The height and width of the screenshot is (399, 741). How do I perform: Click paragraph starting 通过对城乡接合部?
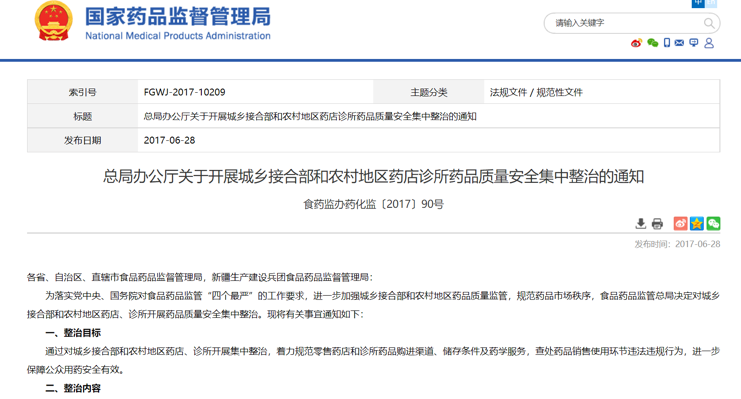click(x=373, y=360)
